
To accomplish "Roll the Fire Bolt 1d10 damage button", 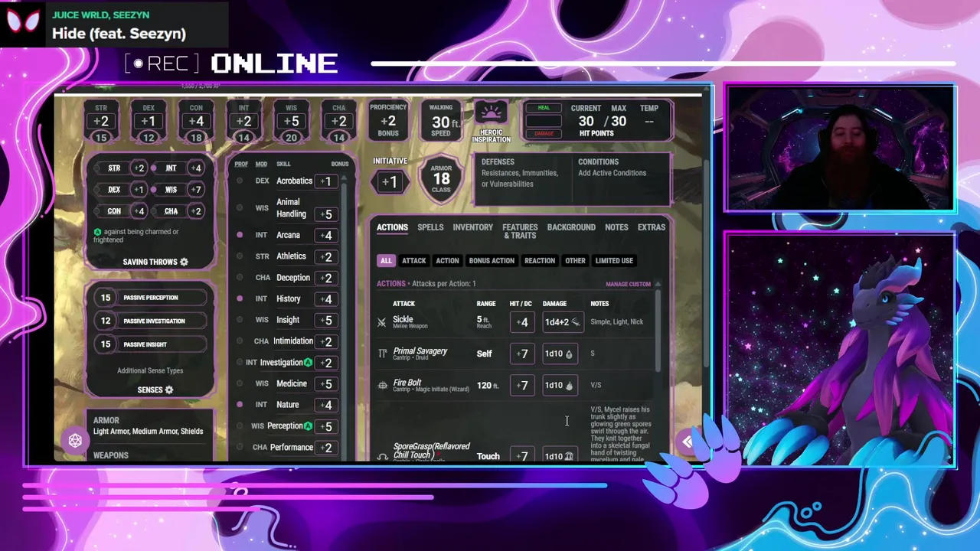I will click(x=559, y=386).
